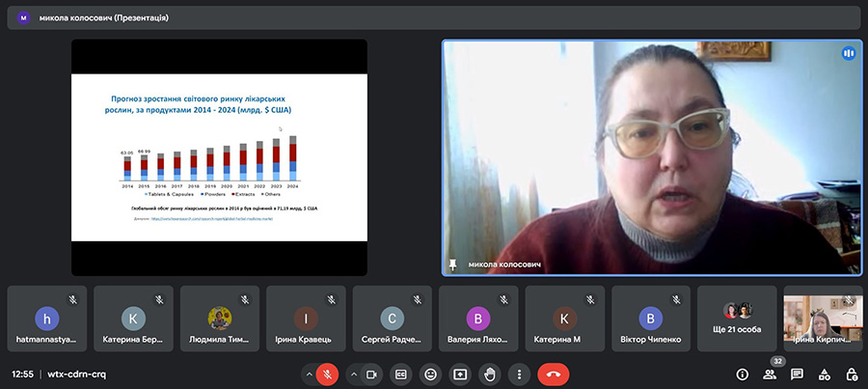
Task: Open the three-dot more options menu
Action: pos(519,374)
